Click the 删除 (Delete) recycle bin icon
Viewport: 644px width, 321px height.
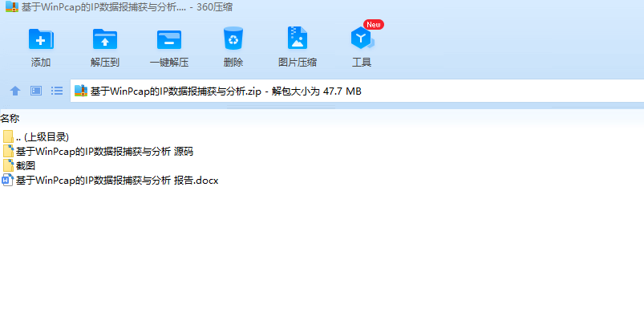[233, 39]
